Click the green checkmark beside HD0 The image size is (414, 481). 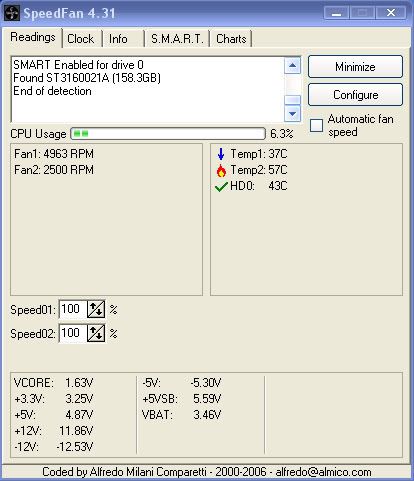221,187
